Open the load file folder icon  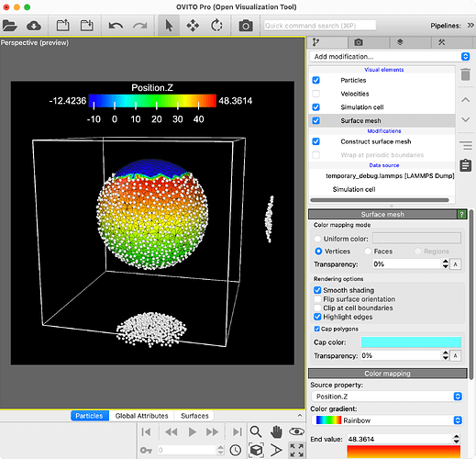[9, 26]
